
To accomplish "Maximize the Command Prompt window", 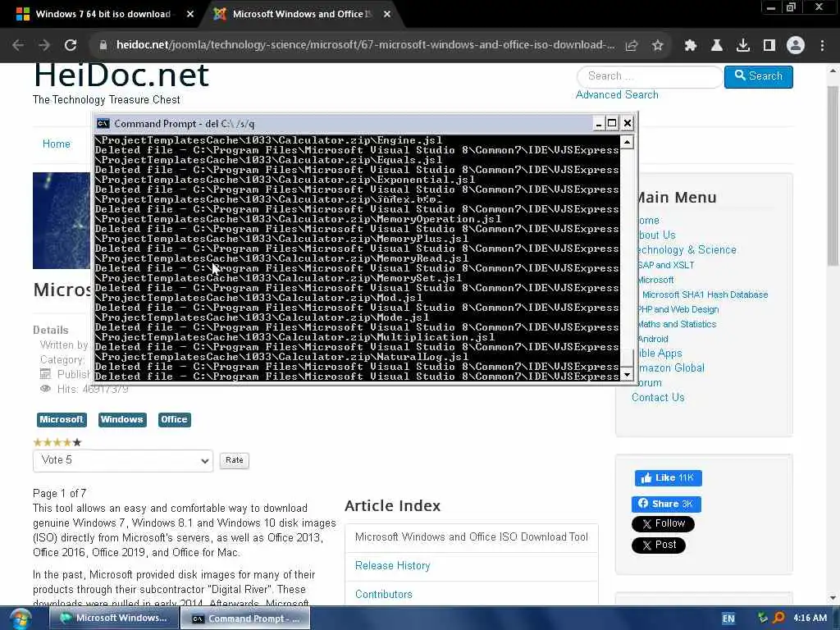I will [612, 124].
